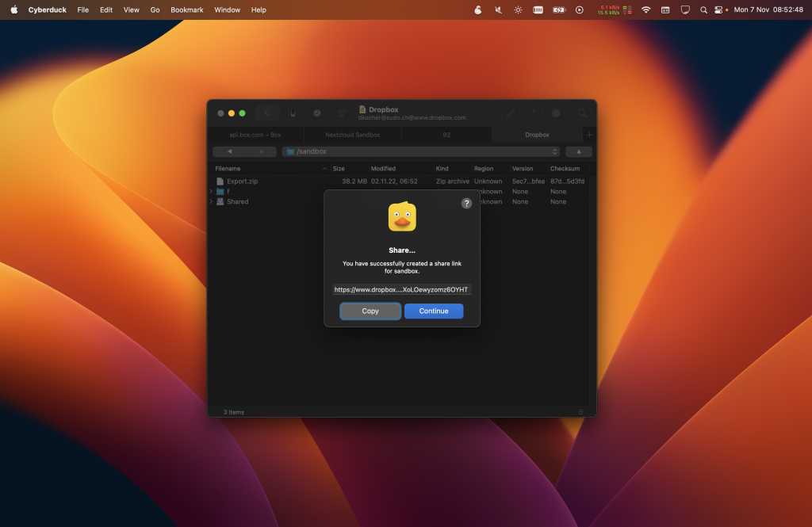
Task: Click the Edit pencil toolbar icon
Action: (x=511, y=113)
